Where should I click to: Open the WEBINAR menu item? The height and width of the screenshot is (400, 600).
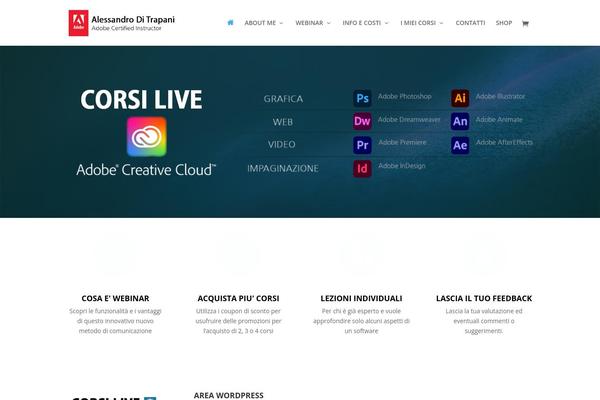coord(309,23)
